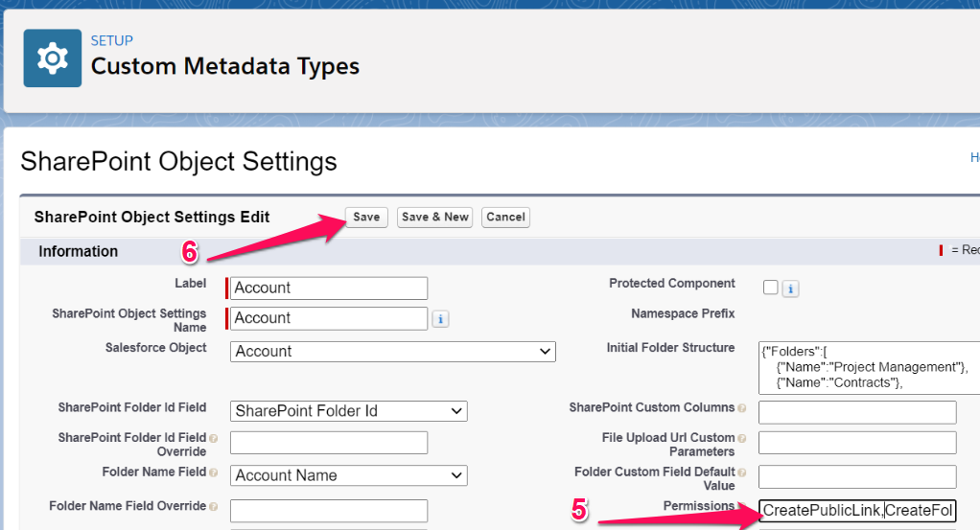Click the SETUP breadcrumb text
Screen dimensions: 980x530
click(112, 40)
